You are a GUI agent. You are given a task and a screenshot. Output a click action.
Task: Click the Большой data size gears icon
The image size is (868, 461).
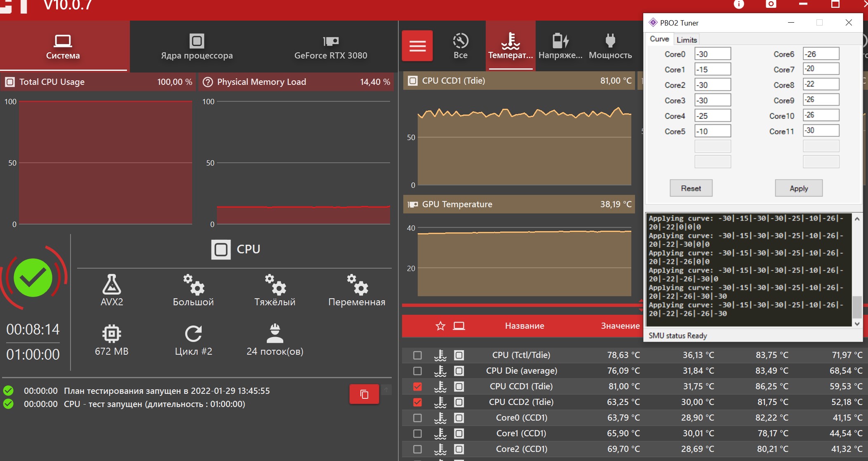193,285
